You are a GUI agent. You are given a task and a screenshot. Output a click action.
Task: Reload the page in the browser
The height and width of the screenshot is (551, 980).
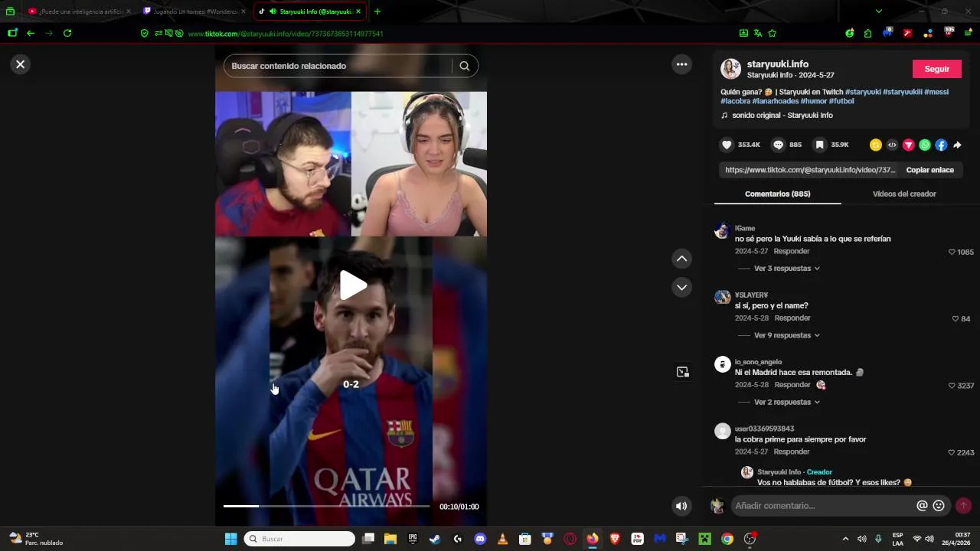(67, 33)
